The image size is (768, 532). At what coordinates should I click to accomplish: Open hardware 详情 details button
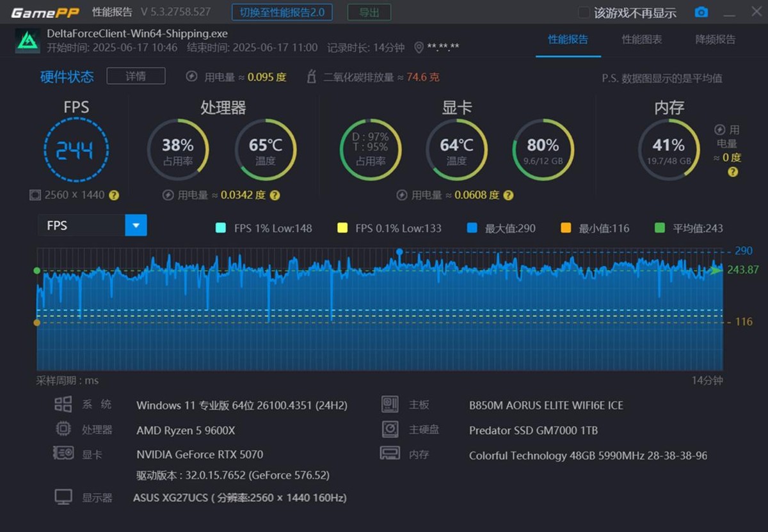coord(136,76)
